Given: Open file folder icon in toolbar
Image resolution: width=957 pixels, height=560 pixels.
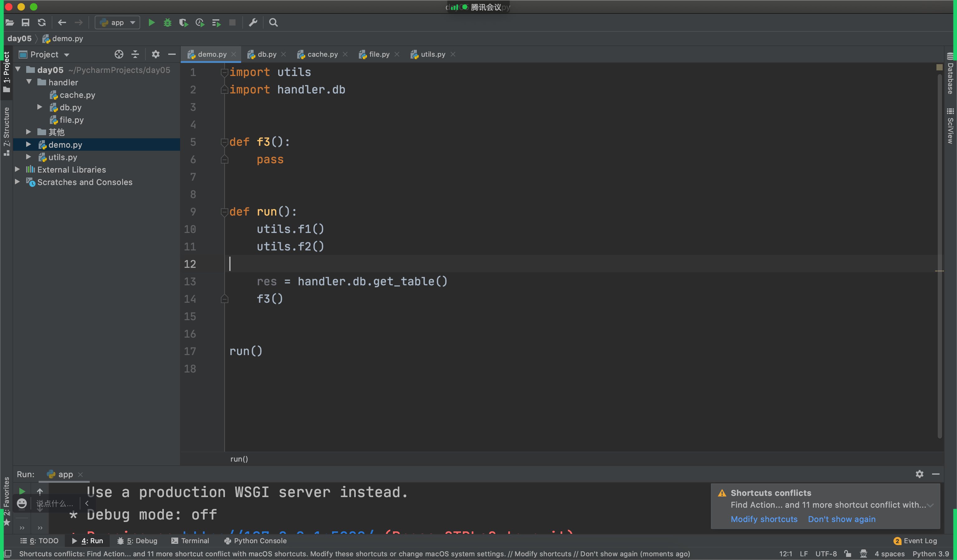Looking at the screenshot, I should tap(9, 23).
